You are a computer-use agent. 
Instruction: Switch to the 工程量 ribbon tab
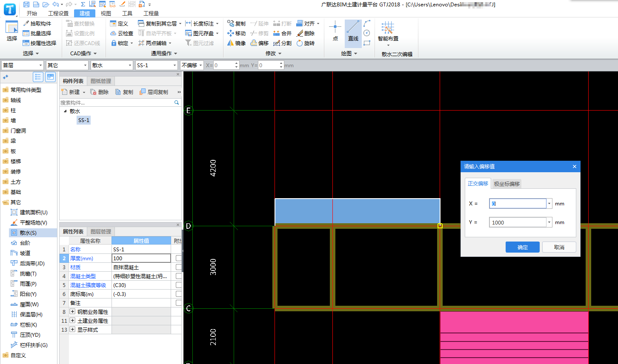(x=151, y=13)
